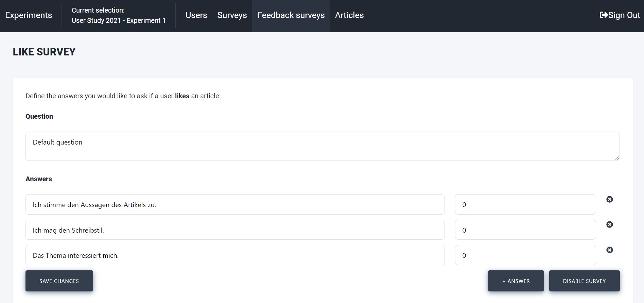Click the 'Question' label
The height and width of the screenshot is (303, 644).
point(39,116)
